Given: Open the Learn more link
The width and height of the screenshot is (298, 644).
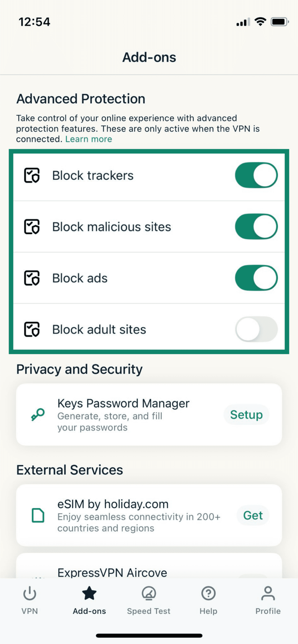Looking at the screenshot, I should 88,139.
